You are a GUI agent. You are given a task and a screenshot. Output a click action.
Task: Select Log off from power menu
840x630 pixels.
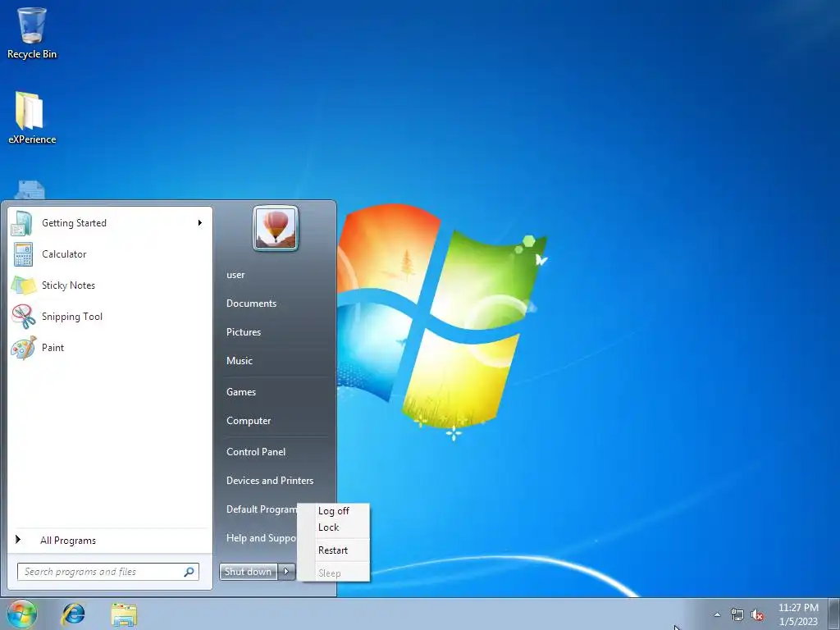[x=333, y=511]
